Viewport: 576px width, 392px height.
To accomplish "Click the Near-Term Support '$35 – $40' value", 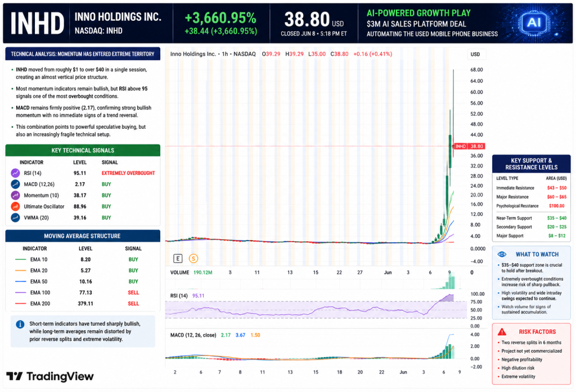I will coord(556,218).
